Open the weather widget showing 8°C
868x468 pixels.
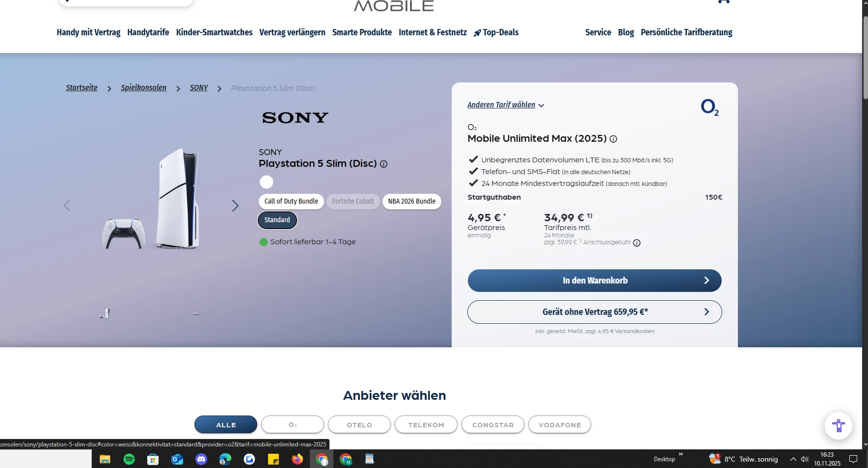click(744, 459)
